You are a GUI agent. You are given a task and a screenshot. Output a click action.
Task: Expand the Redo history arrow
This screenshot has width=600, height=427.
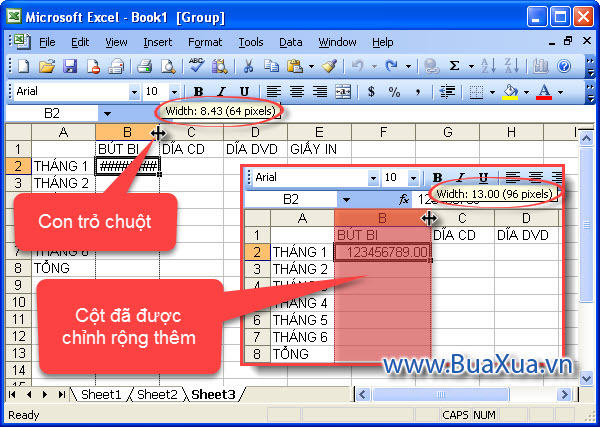coord(408,67)
